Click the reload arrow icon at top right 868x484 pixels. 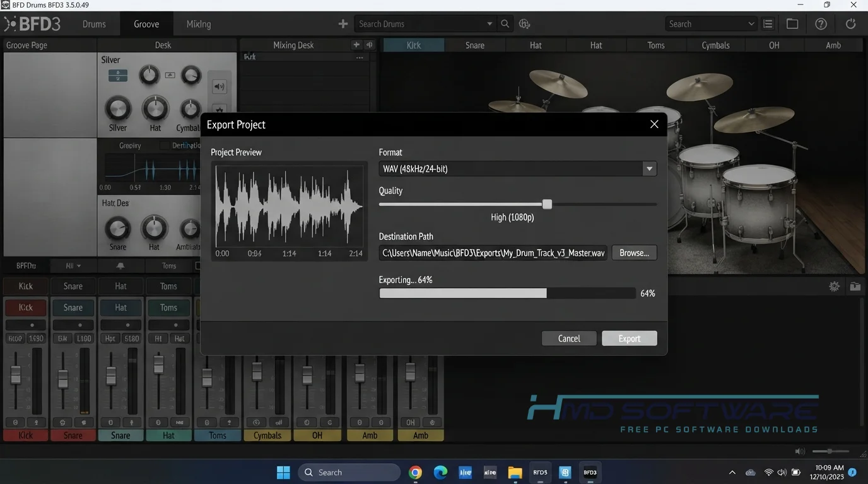pos(850,24)
